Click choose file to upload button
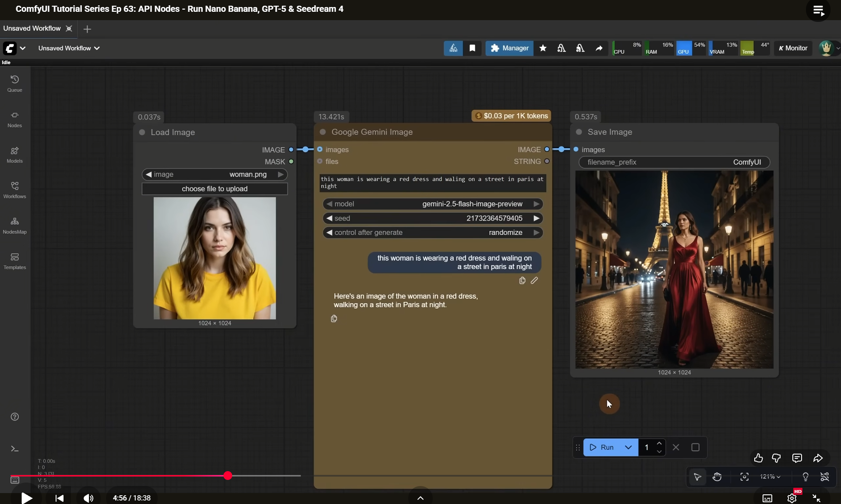841x504 pixels. (x=215, y=189)
